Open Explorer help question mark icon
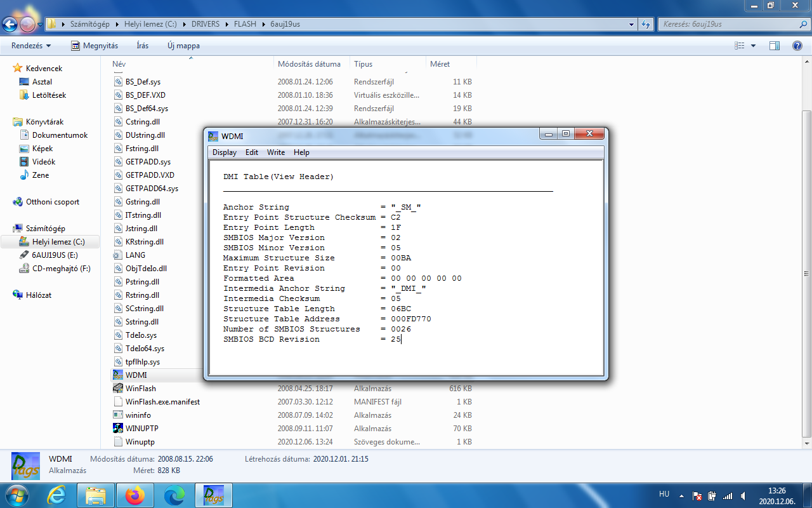 click(797, 46)
